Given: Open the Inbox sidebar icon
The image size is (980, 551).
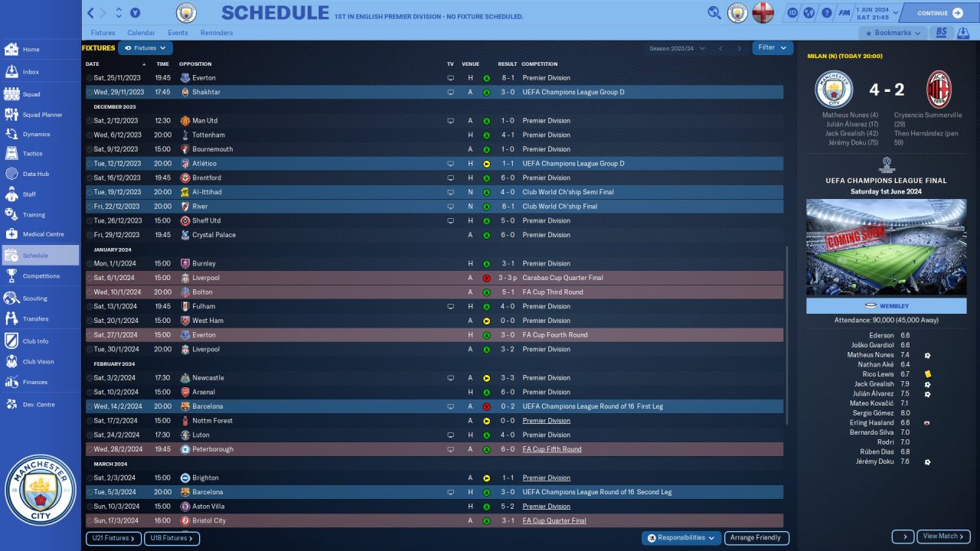Looking at the screenshot, I should [11, 72].
